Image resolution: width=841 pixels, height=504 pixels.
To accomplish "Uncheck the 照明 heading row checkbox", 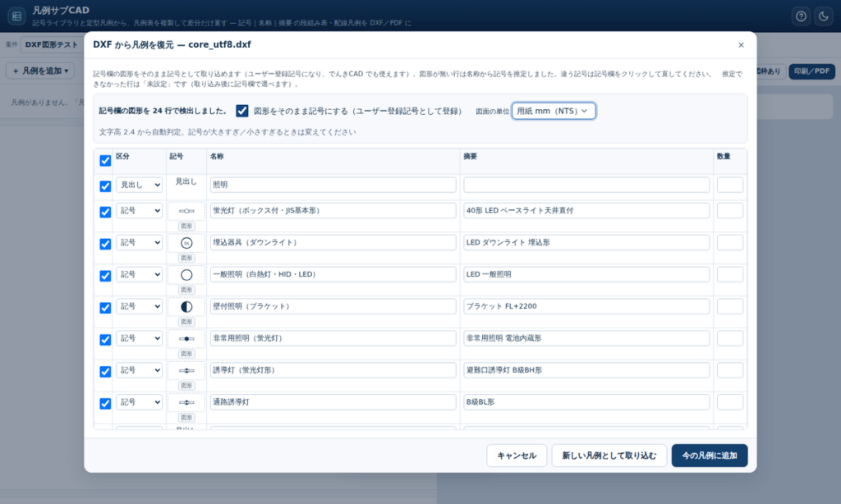I will pyautogui.click(x=105, y=186).
